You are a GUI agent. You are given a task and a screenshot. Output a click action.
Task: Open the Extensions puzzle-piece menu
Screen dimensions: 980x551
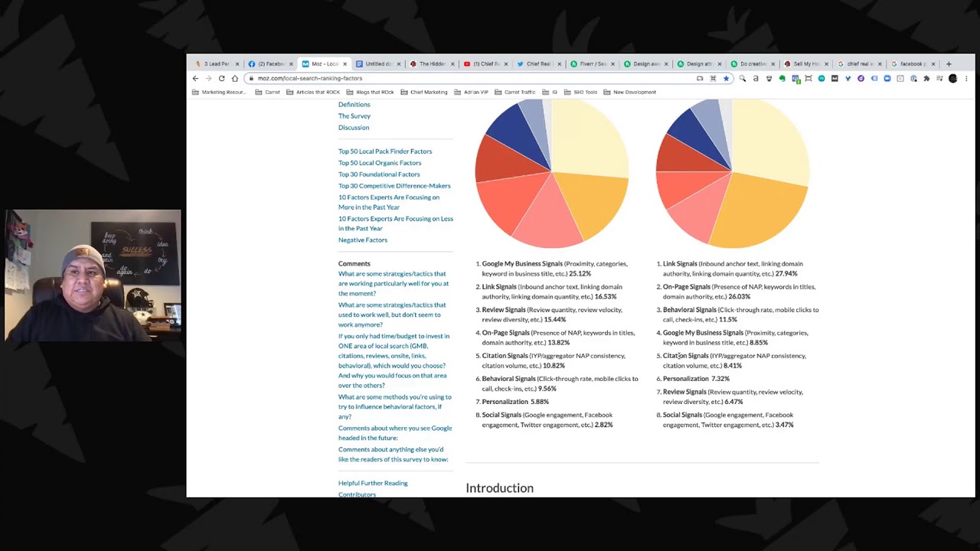926,78
